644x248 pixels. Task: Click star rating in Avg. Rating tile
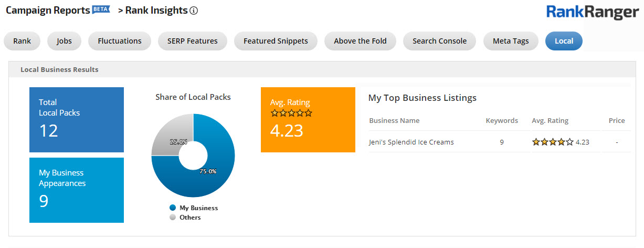[x=291, y=113]
